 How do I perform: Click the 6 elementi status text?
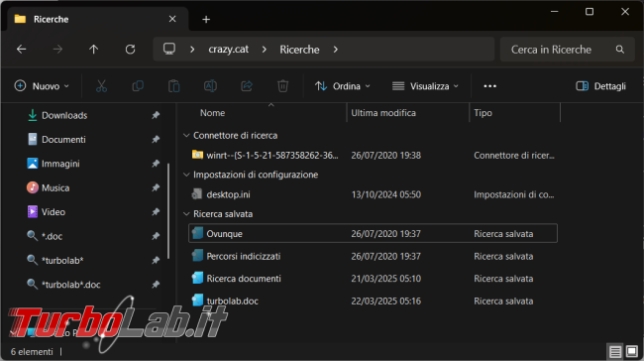pyautogui.click(x=32, y=352)
